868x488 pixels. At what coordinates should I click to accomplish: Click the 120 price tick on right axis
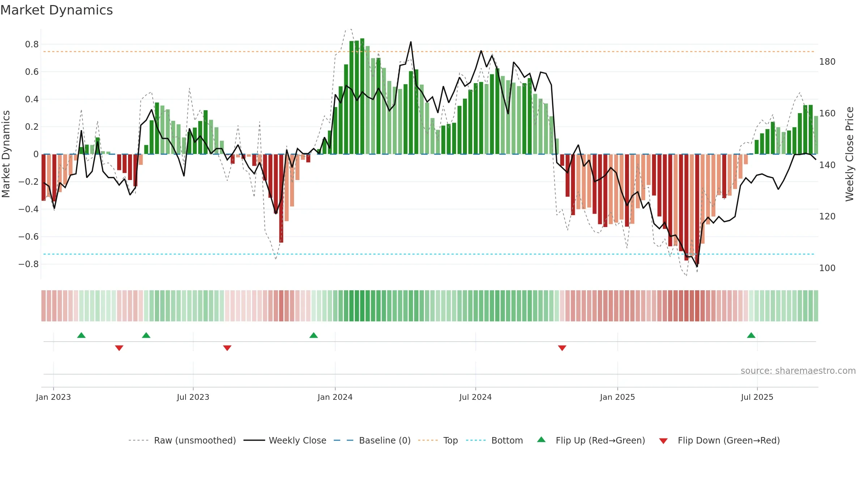(x=827, y=217)
